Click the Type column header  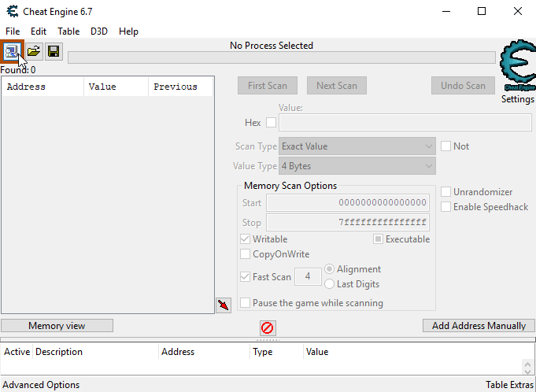(276, 352)
